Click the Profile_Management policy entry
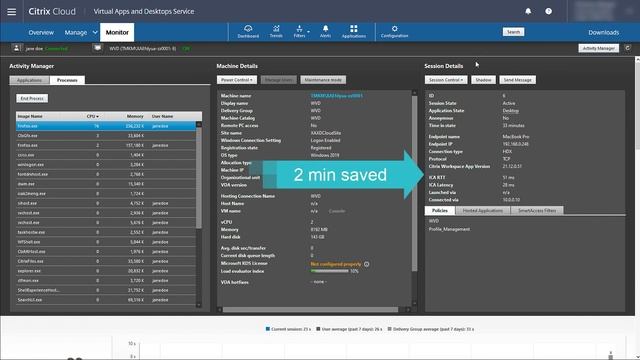 tap(449, 229)
